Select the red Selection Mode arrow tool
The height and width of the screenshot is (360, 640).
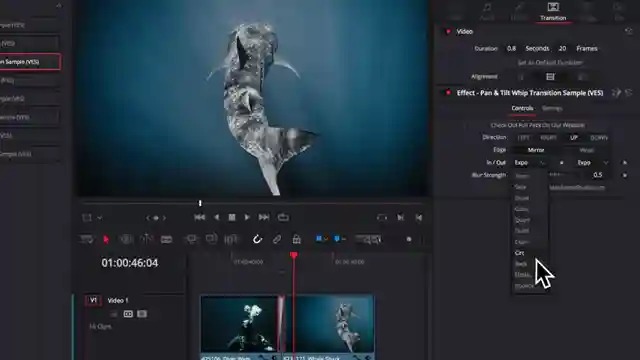point(106,239)
